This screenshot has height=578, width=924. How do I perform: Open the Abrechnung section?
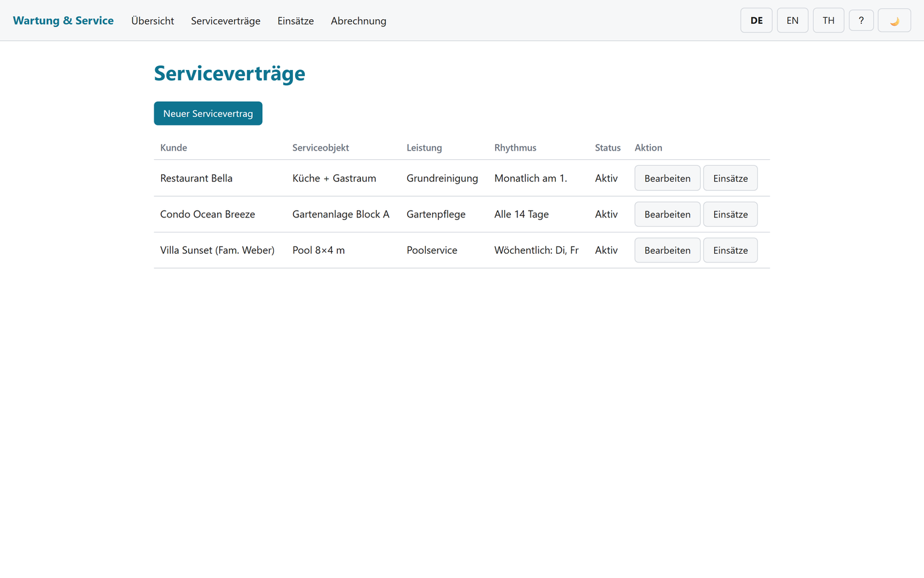click(x=358, y=20)
